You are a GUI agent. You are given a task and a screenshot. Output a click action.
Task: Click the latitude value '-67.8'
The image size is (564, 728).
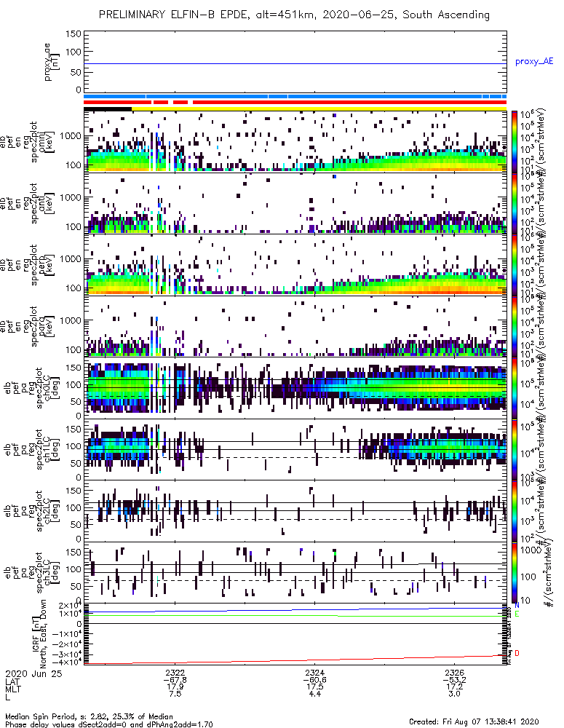click(x=175, y=680)
